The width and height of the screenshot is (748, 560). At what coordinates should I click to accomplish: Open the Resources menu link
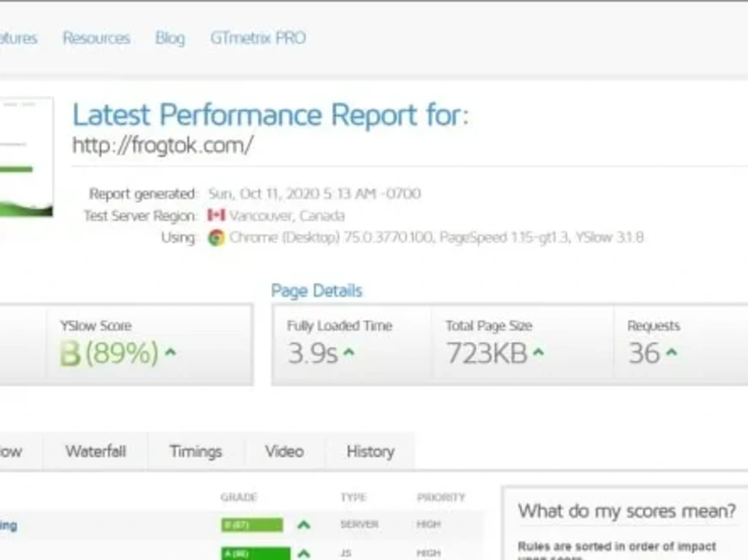click(x=96, y=37)
